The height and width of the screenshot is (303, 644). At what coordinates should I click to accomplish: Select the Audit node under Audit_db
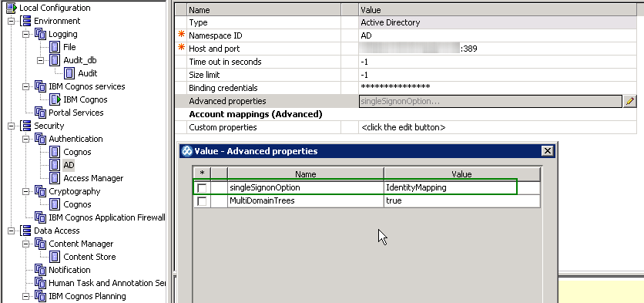coord(88,73)
